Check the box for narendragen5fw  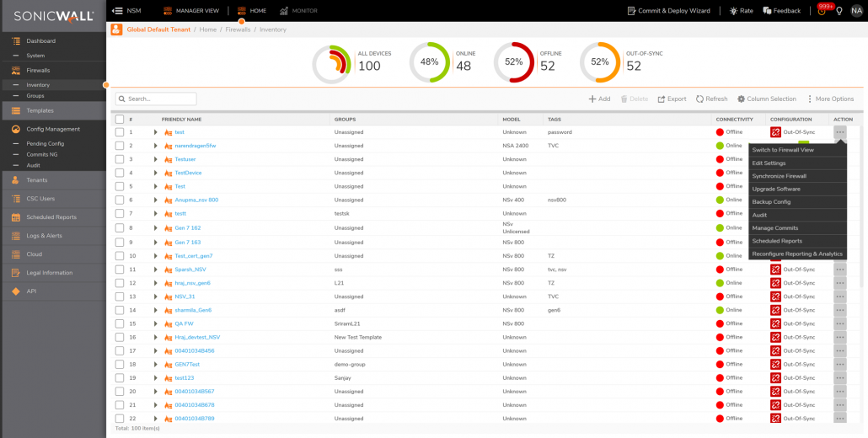(x=120, y=146)
